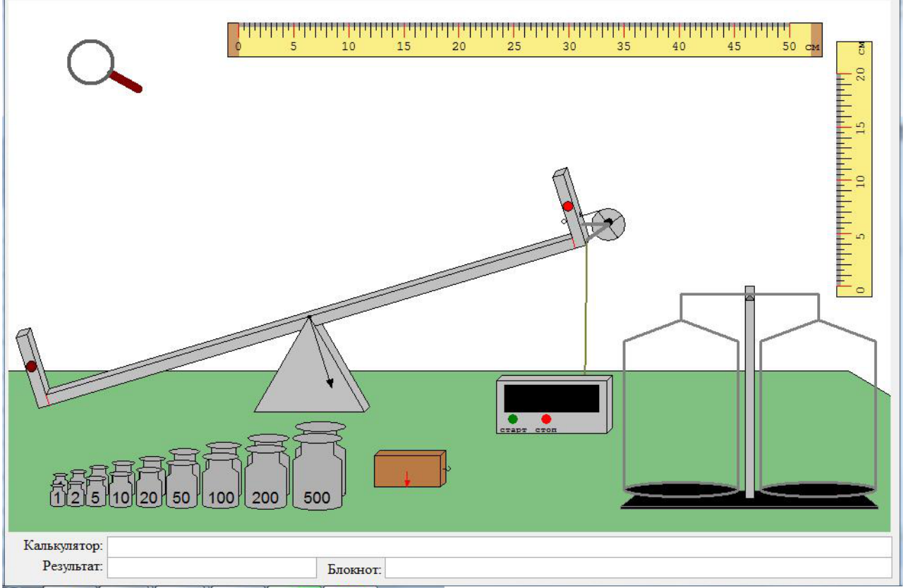This screenshot has height=588, width=906.
Task: Click the dark red sensor at the ramp's lower end
Action: pyautogui.click(x=31, y=366)
